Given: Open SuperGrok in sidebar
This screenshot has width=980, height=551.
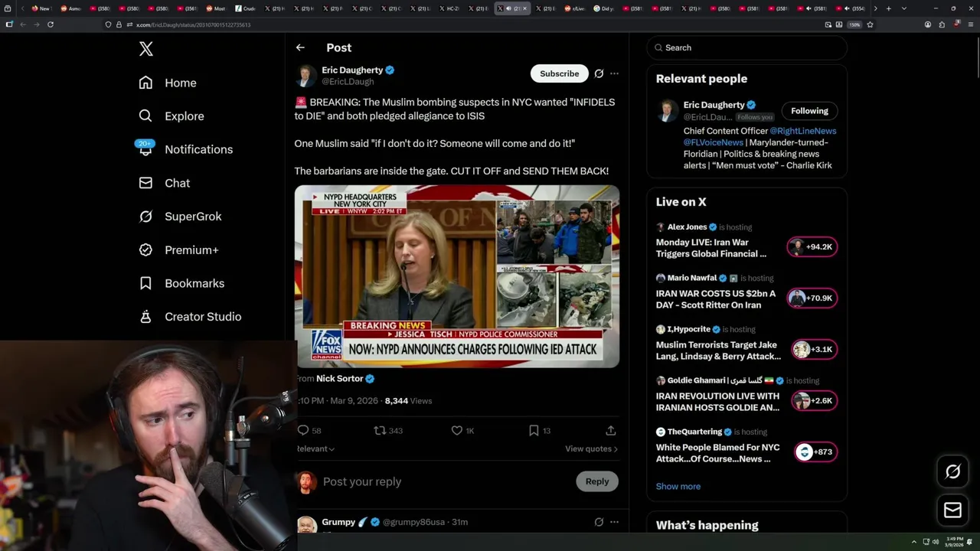Looking at the screenshot, I should click(x=180, y=217).
